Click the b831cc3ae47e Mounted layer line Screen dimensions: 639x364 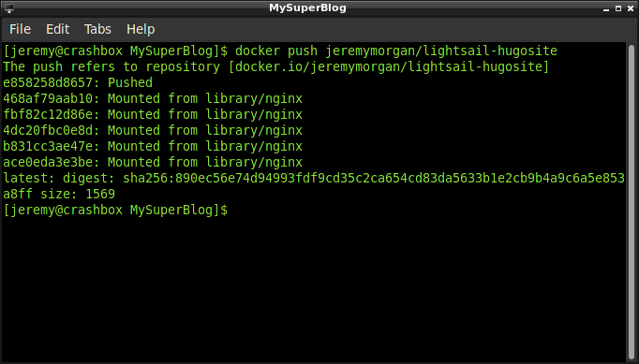tap(153, 146)
